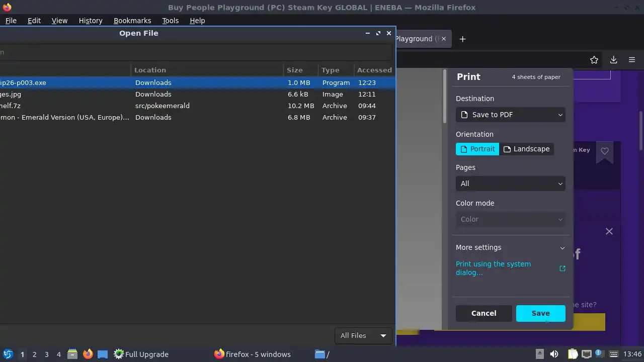Click the webpage vertical scrollbar at right edge
644x362 pixels.
pyautogui.click(x=641, y=130)
